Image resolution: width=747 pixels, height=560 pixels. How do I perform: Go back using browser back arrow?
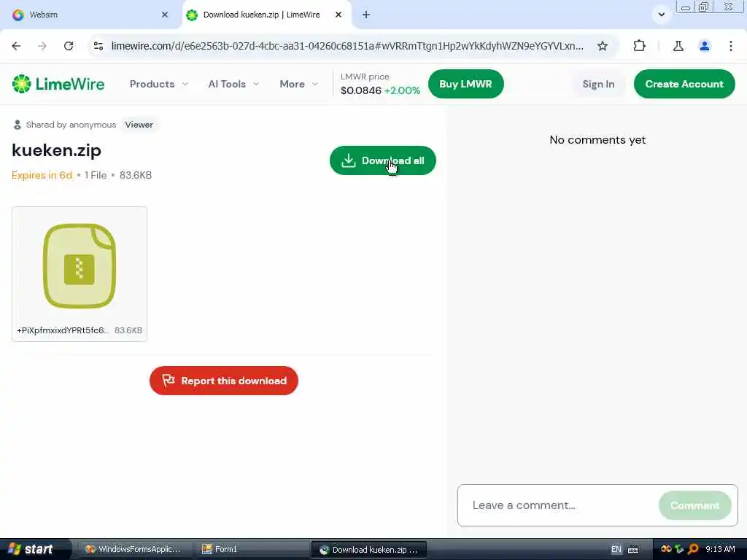(x=16, y=46)
